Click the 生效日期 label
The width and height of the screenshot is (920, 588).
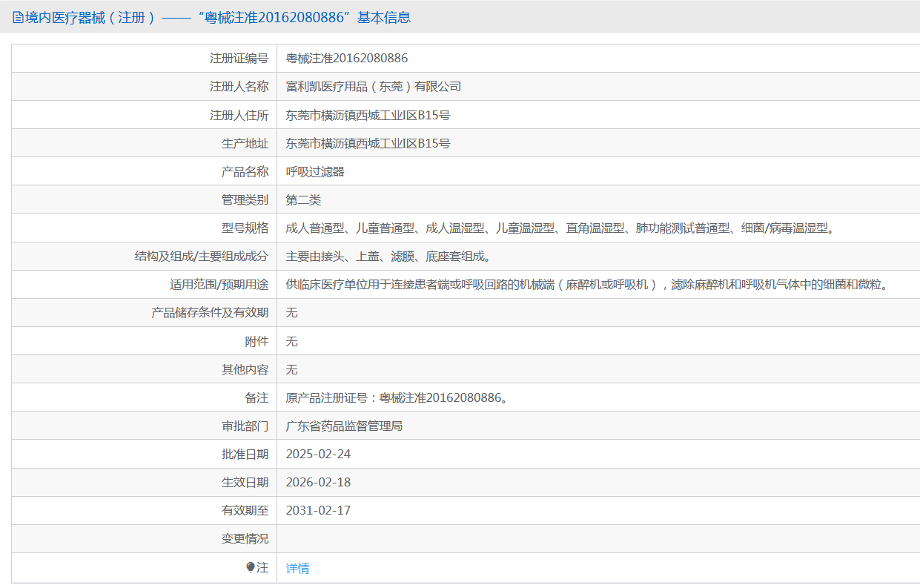pos(245,482)
